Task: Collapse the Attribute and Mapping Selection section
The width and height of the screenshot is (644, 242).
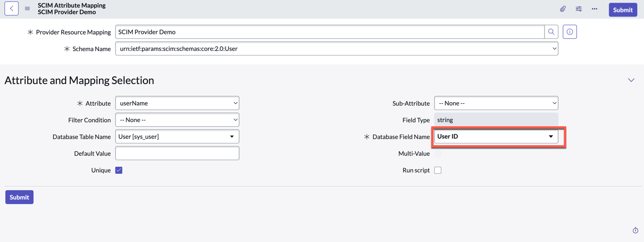Action: (631, 80)
